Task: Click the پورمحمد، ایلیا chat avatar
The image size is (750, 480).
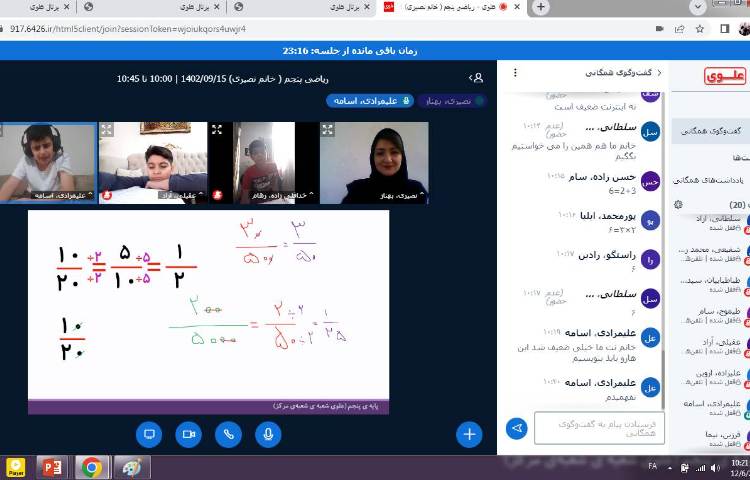Action: 650,220
